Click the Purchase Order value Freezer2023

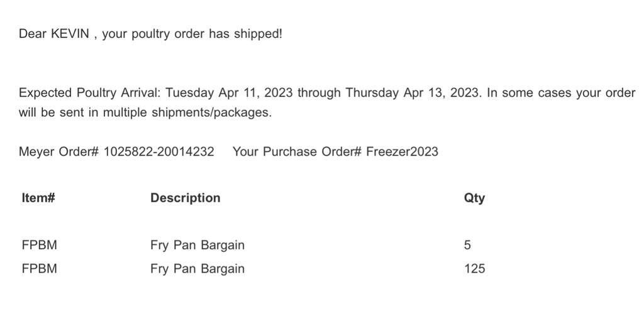[402, 152]
